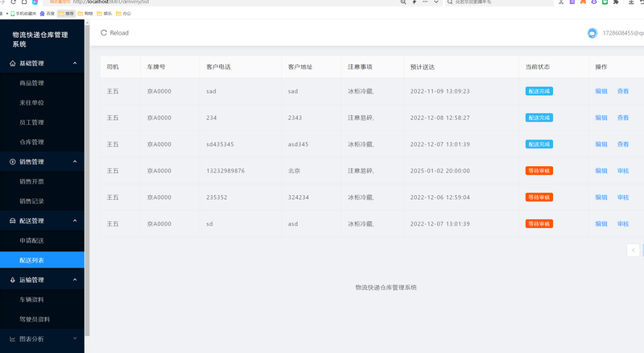Viewport: 644px width, 353px height.
Task: Collapse the 运输管理 menu chevron
Action: (x=75, y=280)
